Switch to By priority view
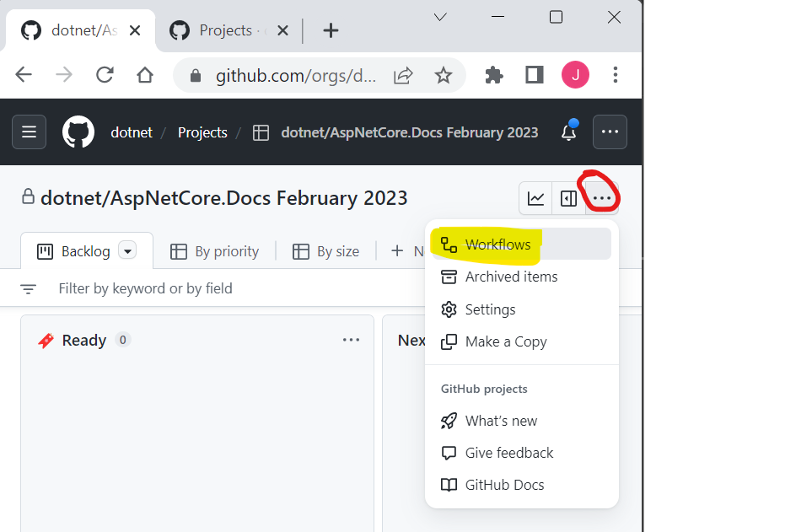Image resolution: width=812 pixels, height=532 pixels. 215,251
